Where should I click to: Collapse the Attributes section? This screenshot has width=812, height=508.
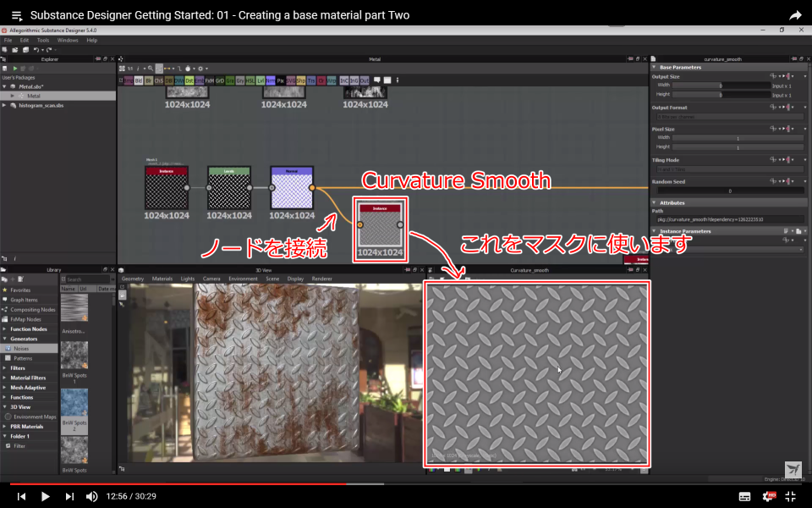tap(655, 202)
